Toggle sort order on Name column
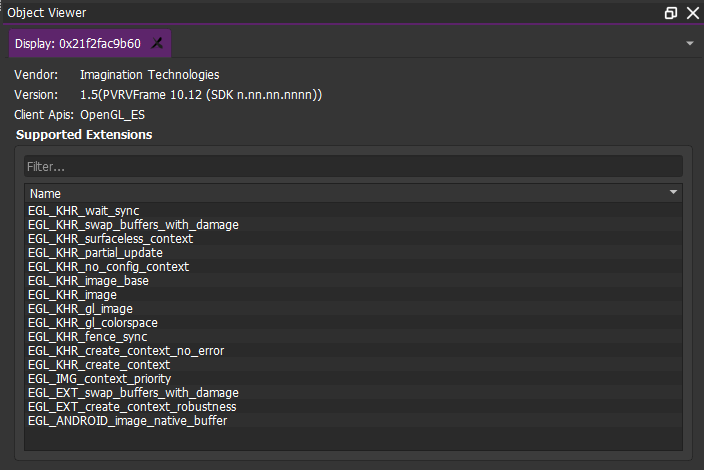 click(x=673, y=192)
